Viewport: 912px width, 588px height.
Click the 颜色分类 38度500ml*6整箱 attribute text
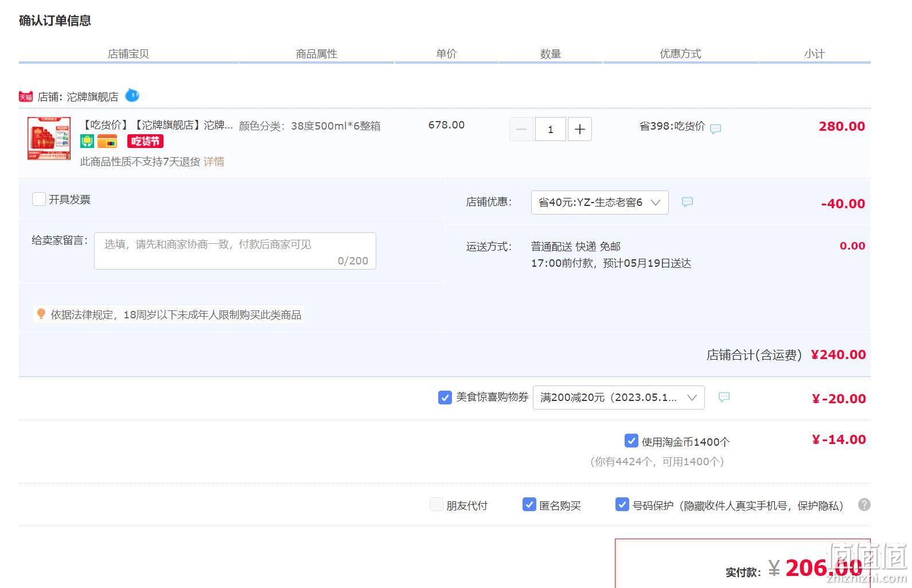(310, 126)
